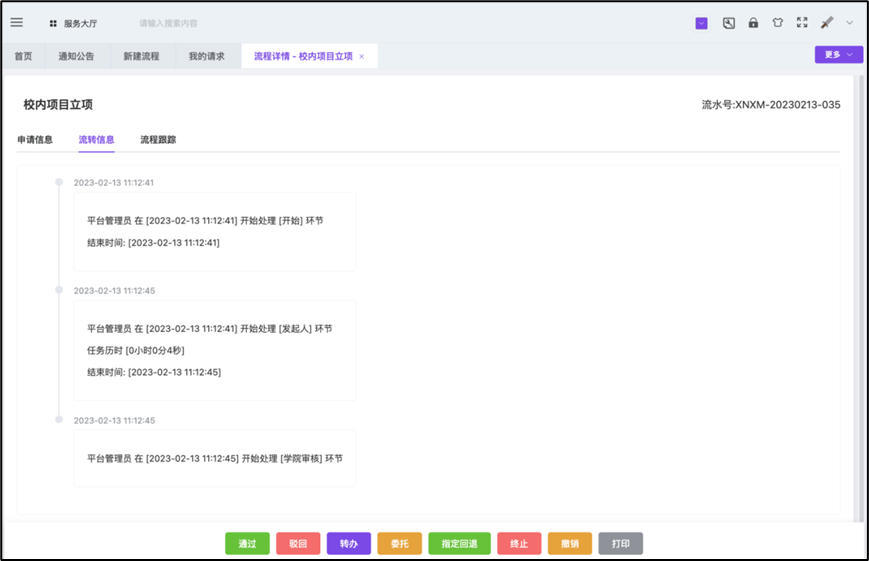Open the 更多 dropdown button
The image size is (869, 561).
coord(838,55)
